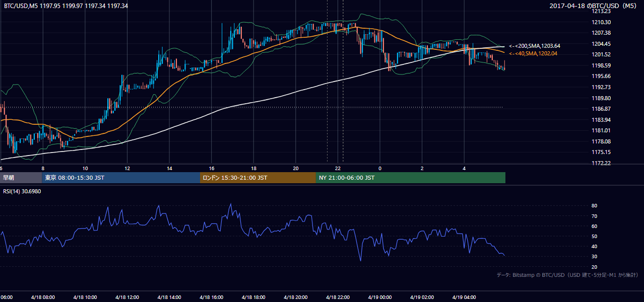Click the 4/18 20:00 date label
The width and height of the screenshot is (644, 302).
pos(296,297)
